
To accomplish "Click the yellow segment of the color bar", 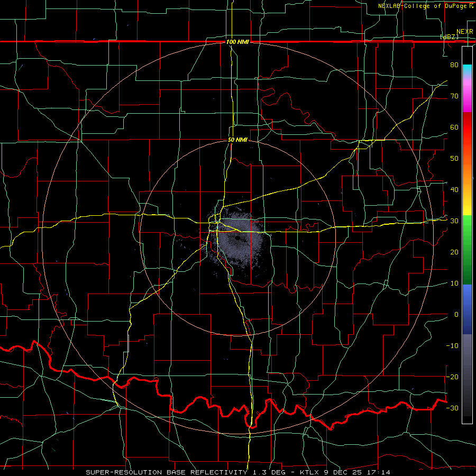I will 467,206.
